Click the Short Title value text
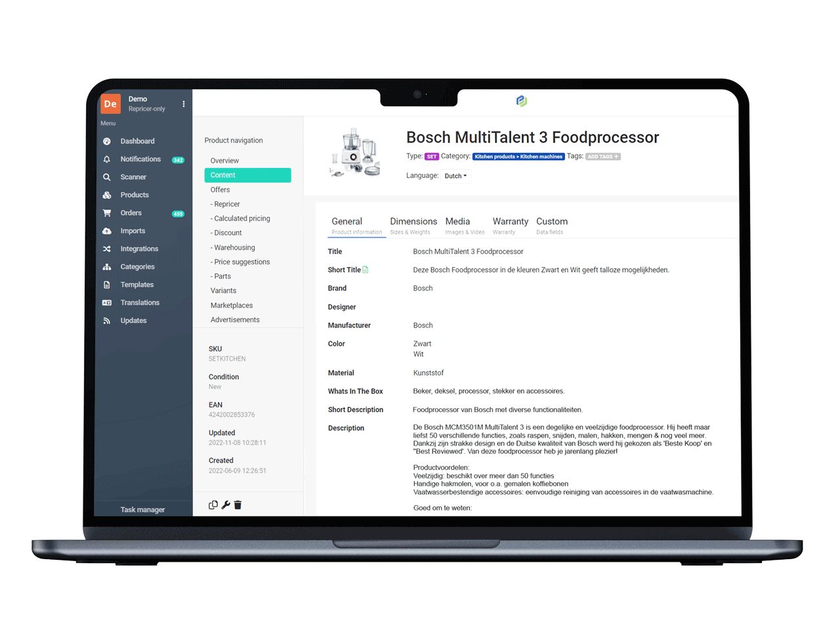The image size is (840, 630). coord(541,270)
